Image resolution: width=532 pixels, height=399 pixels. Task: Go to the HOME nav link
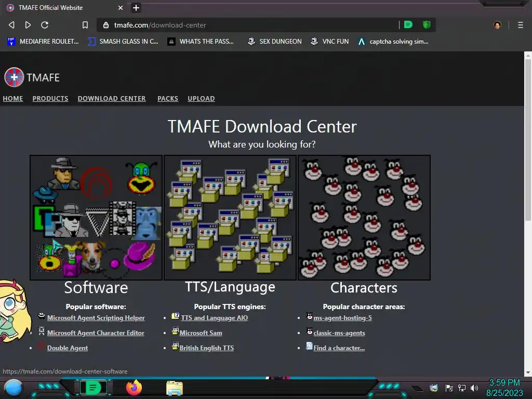click(13, 98)
